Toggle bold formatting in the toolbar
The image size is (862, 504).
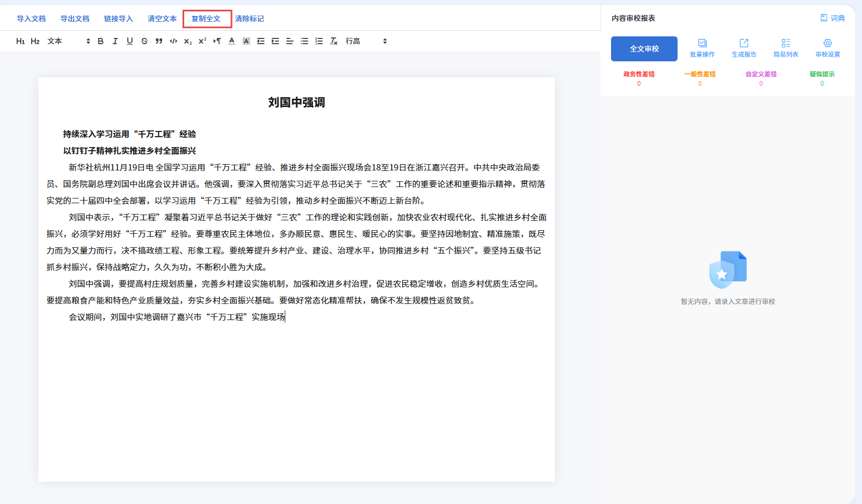(101, 41)
